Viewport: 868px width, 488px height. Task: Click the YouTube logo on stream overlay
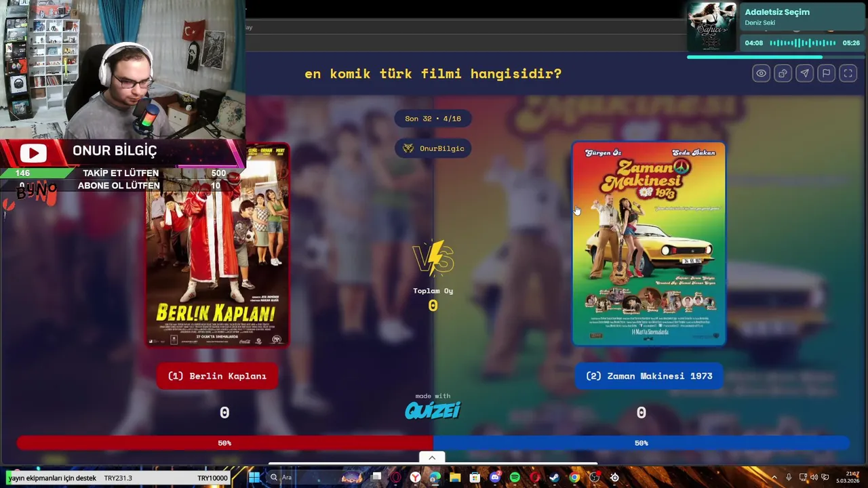click(33, 153)
